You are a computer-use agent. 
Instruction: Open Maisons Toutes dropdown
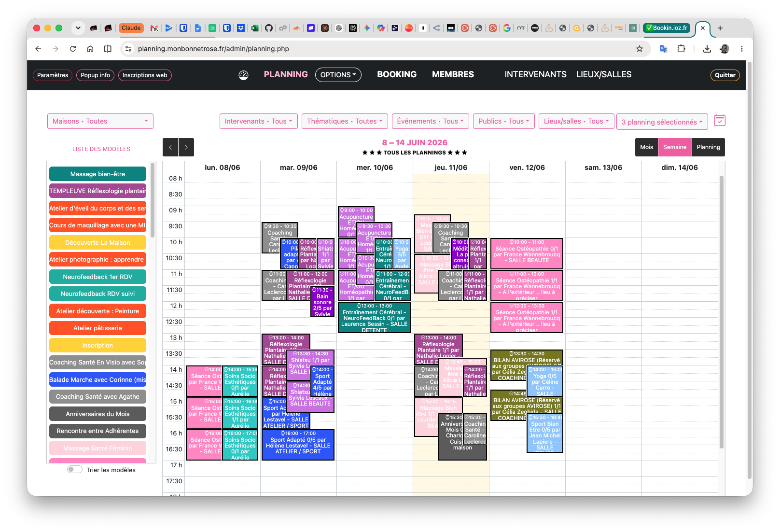coord(100,121)
